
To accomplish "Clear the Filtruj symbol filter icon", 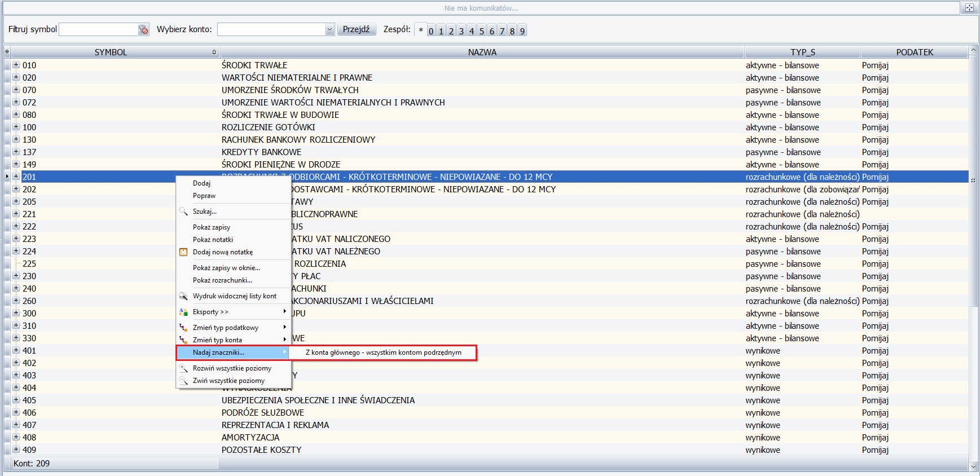I will pyautogui.click(x=144, y=29).
